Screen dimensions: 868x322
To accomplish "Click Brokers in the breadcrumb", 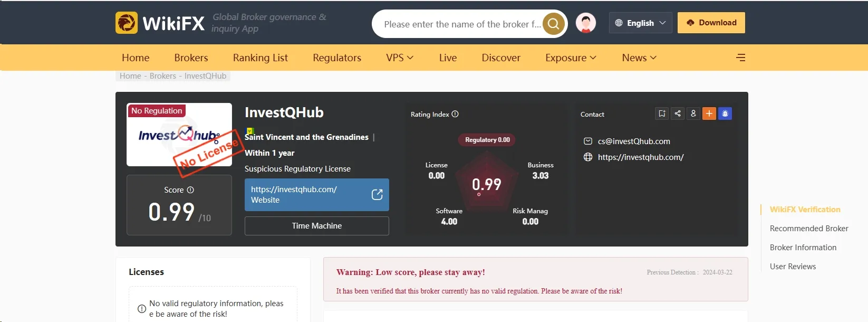I will (163, 76).
